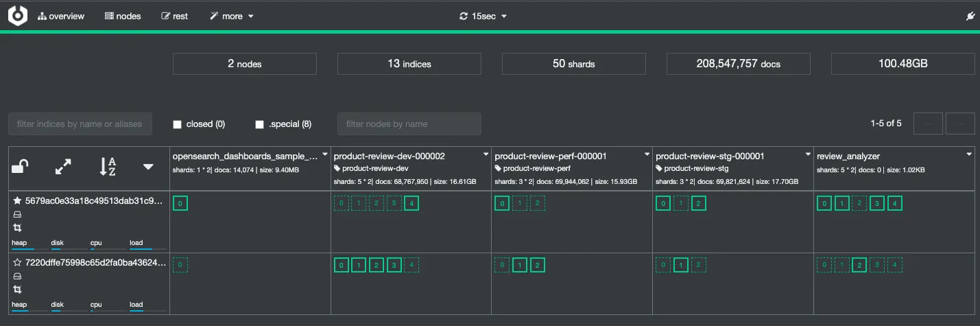Click the expand arrows icon in the table header

point(63,166)
